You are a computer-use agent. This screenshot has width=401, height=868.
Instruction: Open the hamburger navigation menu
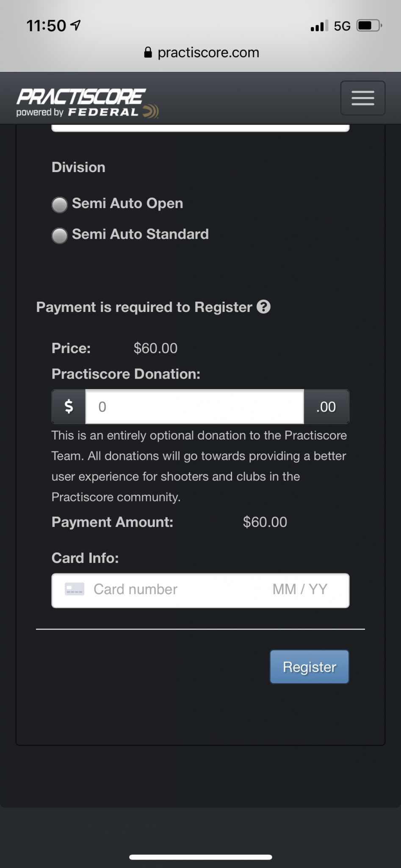(x=363, y=98)
